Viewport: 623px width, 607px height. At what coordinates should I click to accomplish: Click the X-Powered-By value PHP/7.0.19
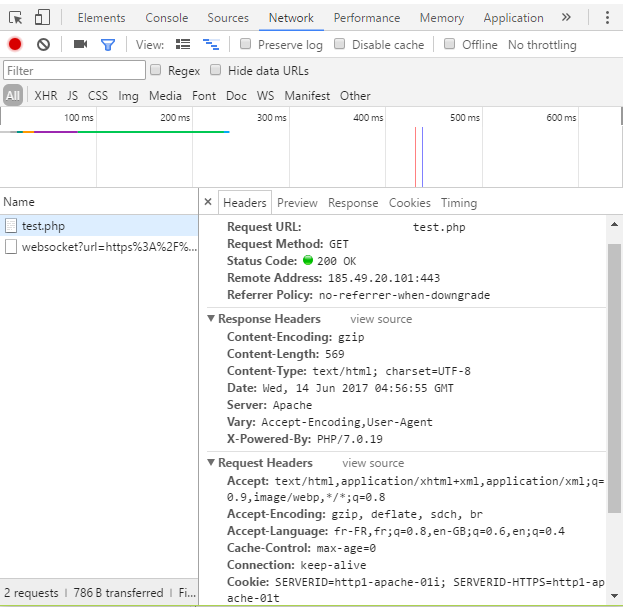point(350,439)
